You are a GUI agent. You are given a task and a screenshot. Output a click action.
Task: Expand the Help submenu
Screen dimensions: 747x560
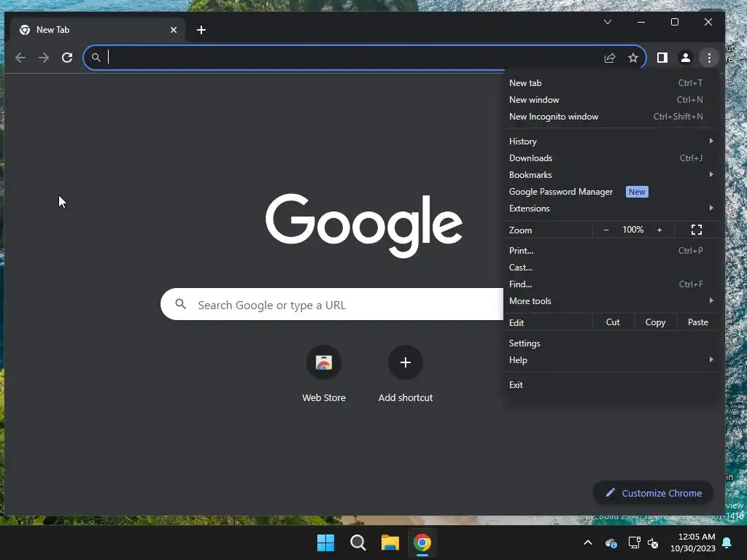(611, 360)
